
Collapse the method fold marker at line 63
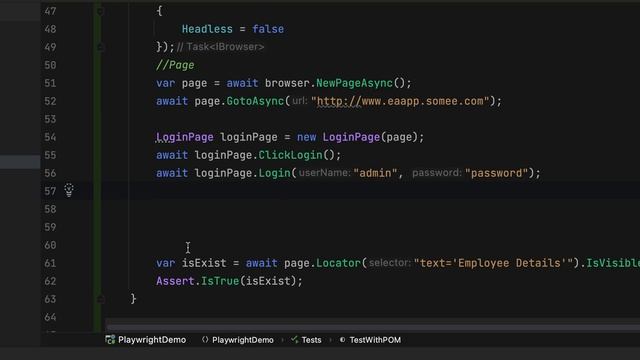[100, 299]
